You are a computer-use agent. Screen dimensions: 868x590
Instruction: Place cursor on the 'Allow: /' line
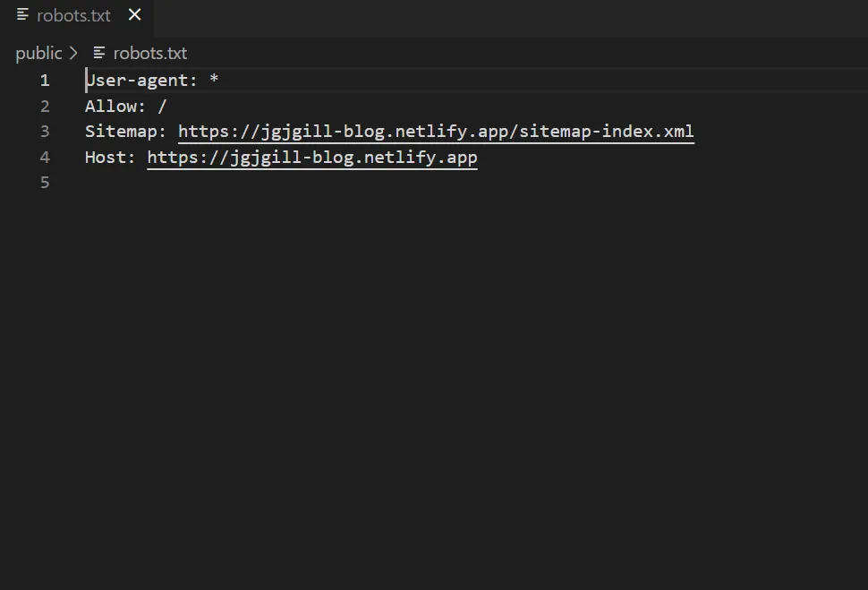click(125, 107)
